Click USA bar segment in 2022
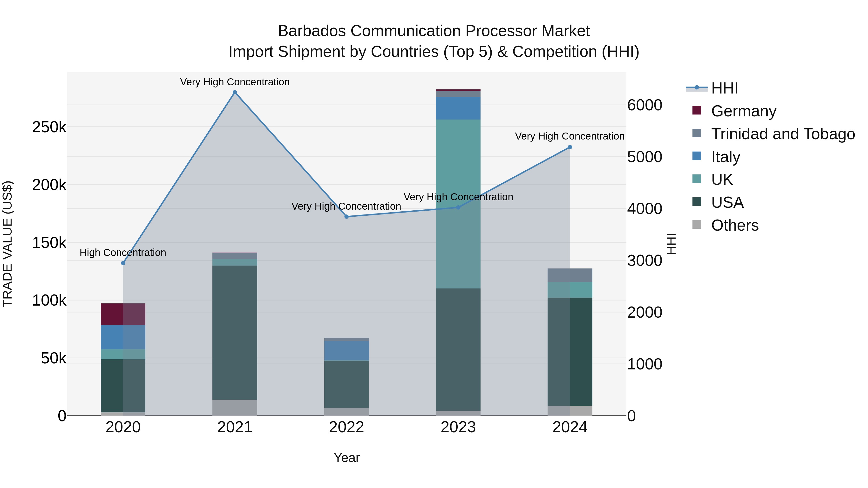 346,384
